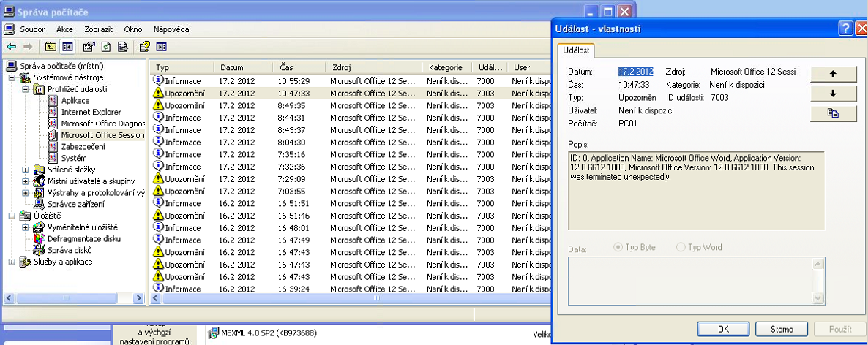The height and width of the screenshot is (345, 868).
Task: Select Správa počítače (místní) root node
Action: (x=61, y=66)
